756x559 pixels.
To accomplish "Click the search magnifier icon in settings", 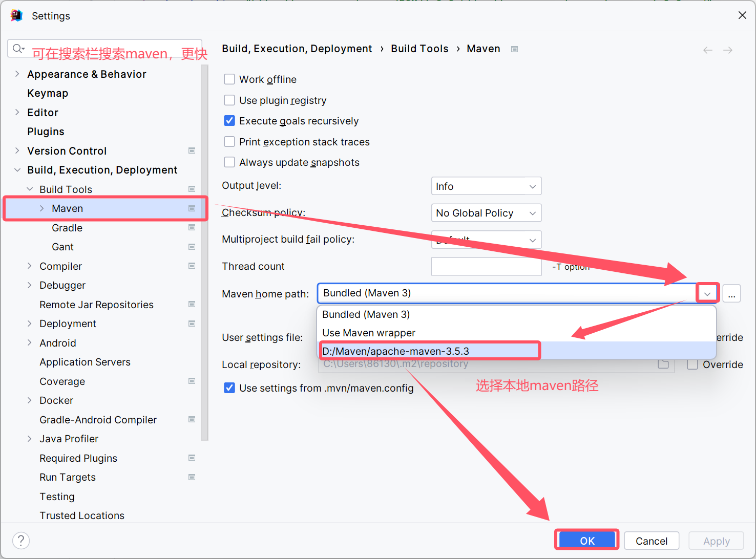I will pos(18,49).
